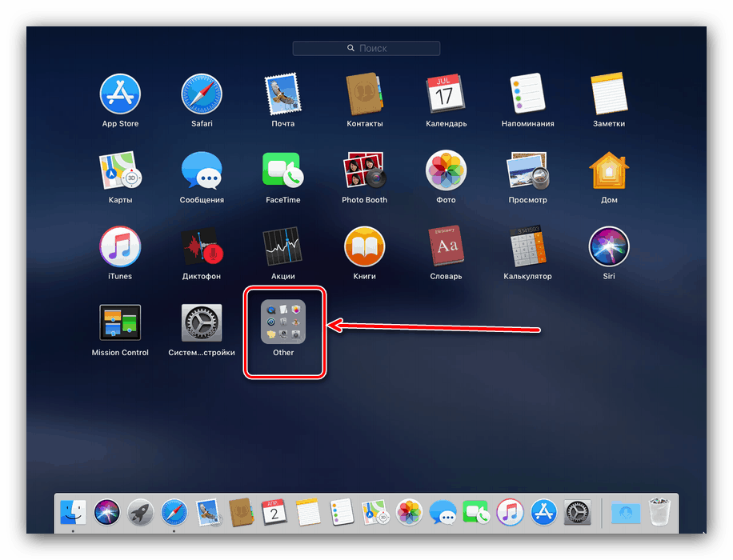Open Книги books app

point(365,246)
